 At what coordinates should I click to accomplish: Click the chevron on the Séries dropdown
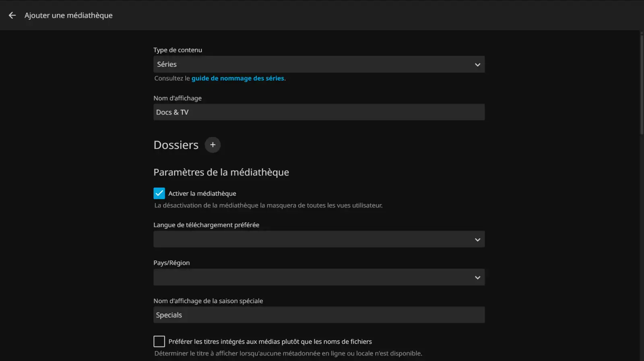pyautogui.click(x=477, y=64)
